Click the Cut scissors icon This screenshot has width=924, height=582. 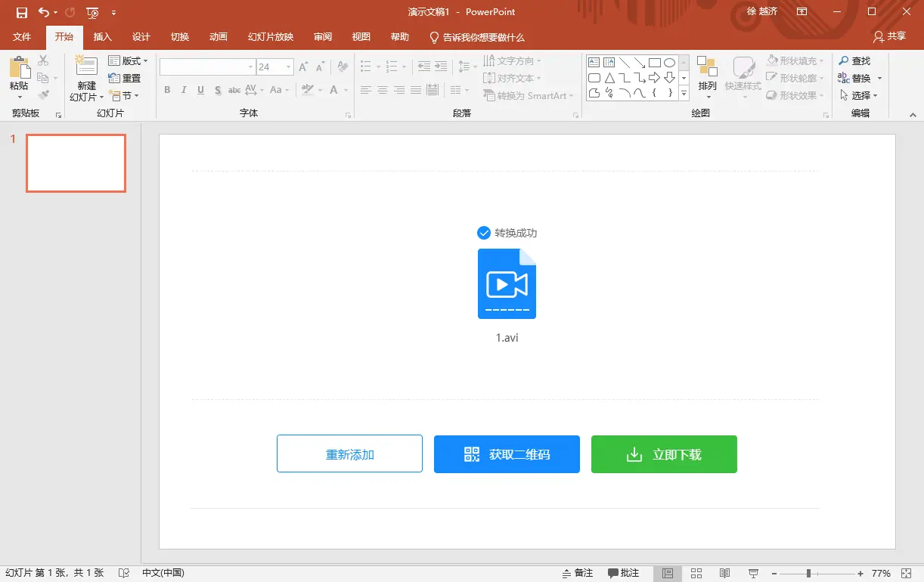click(43, 60)
